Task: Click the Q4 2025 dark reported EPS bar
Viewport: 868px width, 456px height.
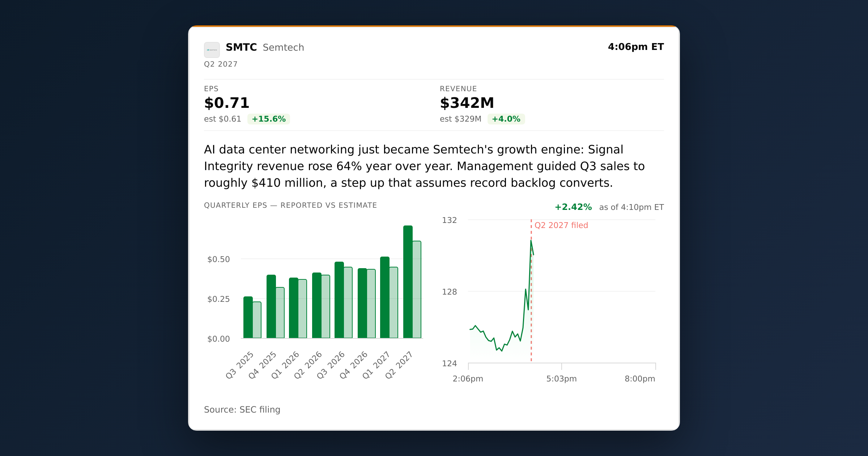Action: (x=271, y=307)
